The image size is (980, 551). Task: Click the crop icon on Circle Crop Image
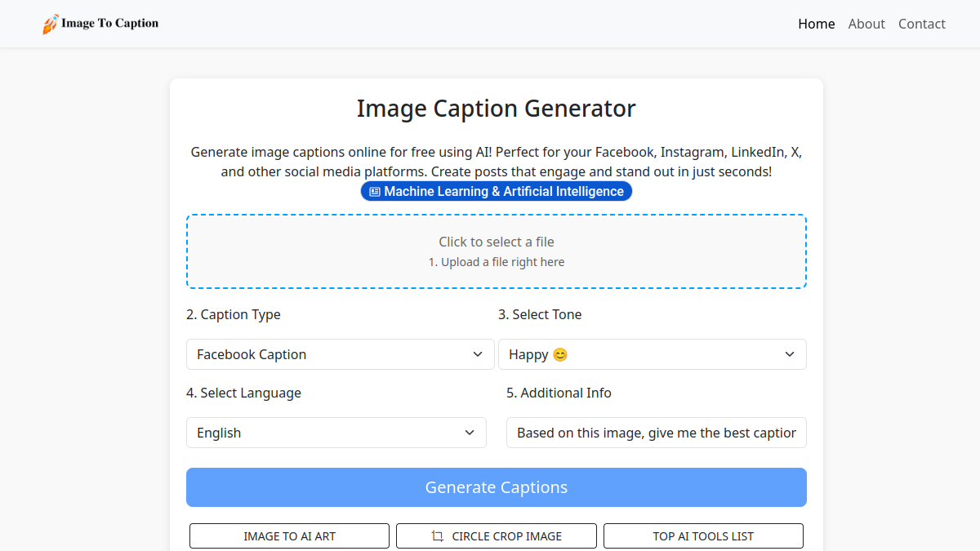(x=438, y=536)
